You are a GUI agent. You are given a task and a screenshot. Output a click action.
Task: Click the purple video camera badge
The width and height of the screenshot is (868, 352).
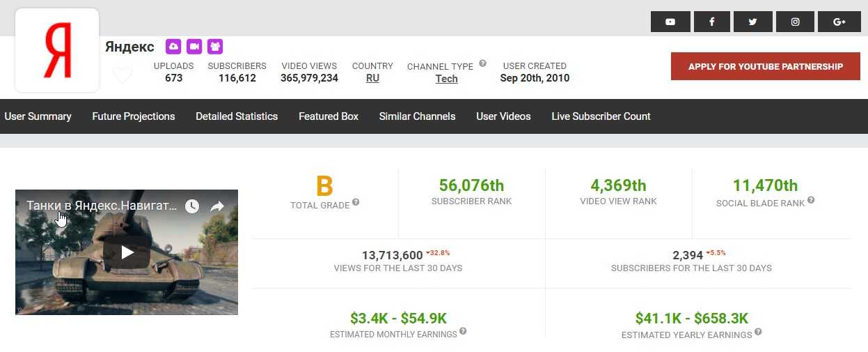coord(194,47)
